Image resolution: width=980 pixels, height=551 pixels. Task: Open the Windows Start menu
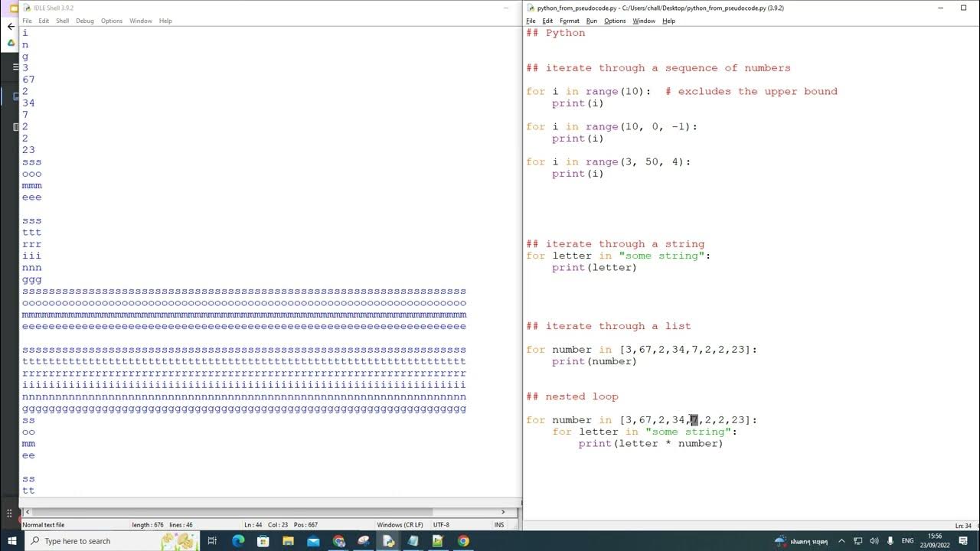11,541
